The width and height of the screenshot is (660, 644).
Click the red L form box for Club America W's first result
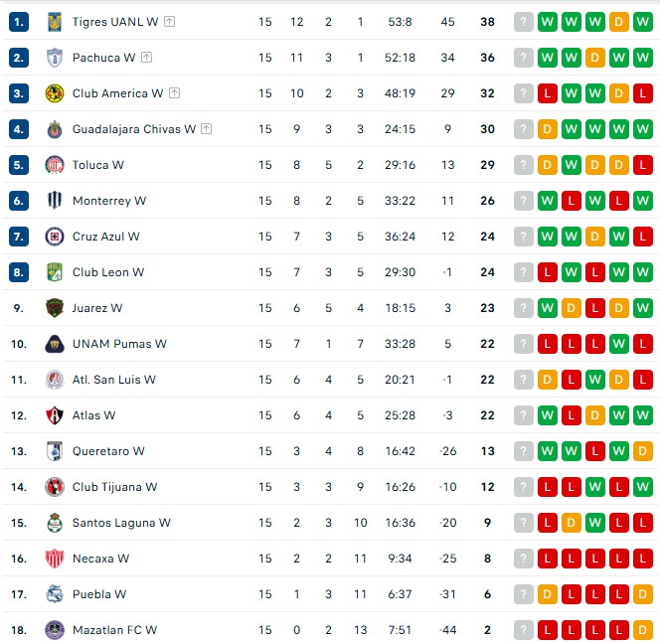click(x=547, y=93)
